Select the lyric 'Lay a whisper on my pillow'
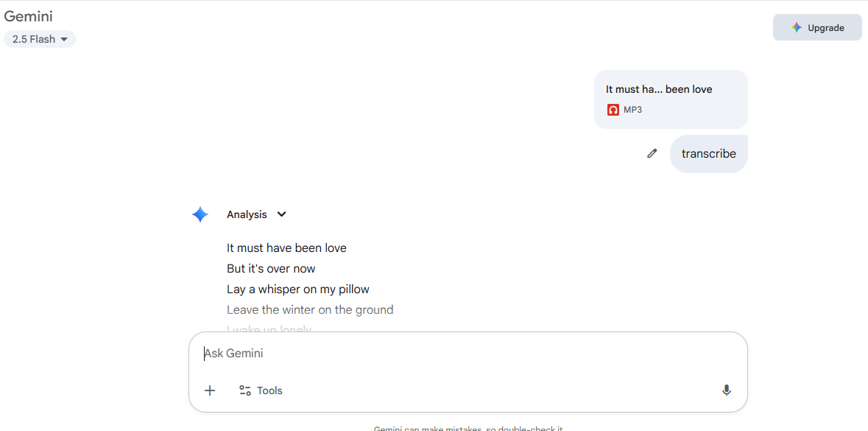Viewport: 868px width, 431px height. [x=297, y=289]
